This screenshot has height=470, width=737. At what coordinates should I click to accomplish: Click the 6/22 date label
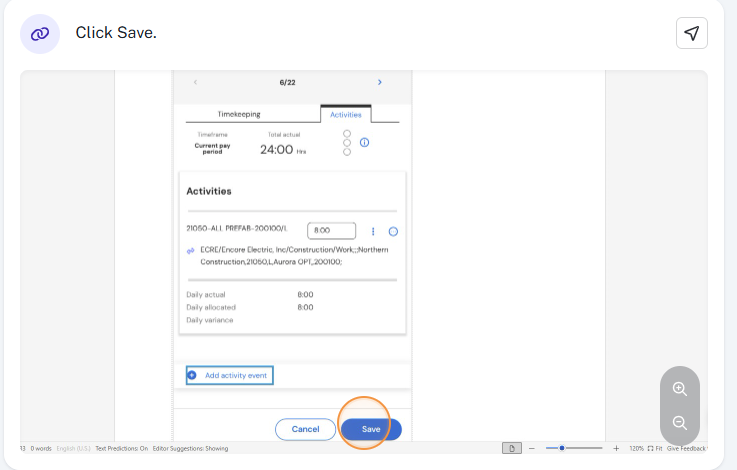[x=287, y=82]
